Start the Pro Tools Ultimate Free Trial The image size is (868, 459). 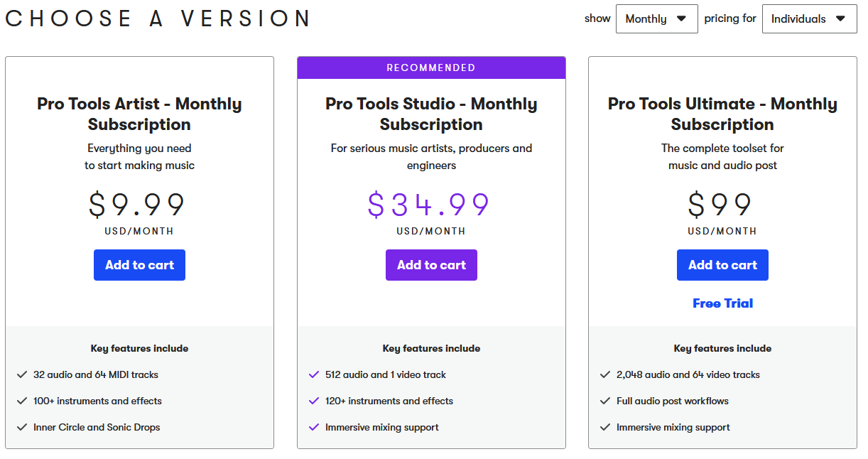[x=722, y=303]
